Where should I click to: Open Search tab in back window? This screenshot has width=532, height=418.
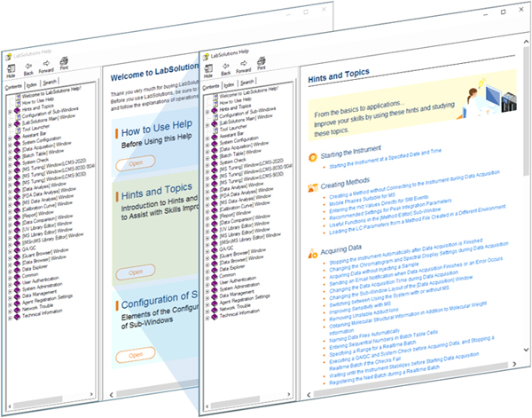pyautogui.click(x=50, y=83)
